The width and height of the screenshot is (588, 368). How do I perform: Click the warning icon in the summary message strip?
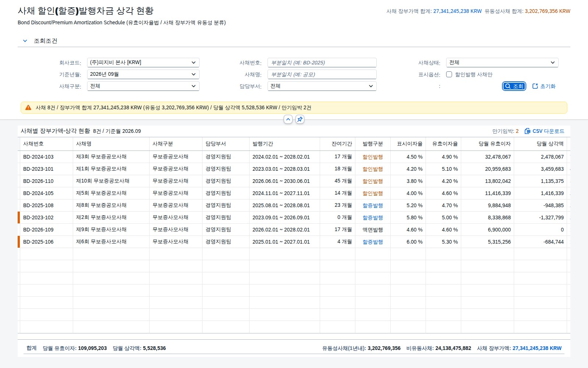pyautogui.click(x=28, y=107)
